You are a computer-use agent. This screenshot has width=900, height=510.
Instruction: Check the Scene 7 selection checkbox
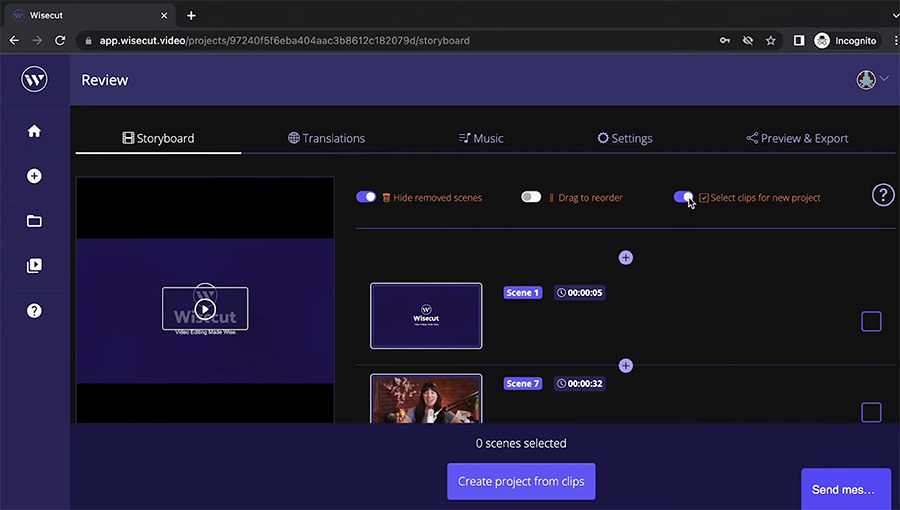point(871,412)
